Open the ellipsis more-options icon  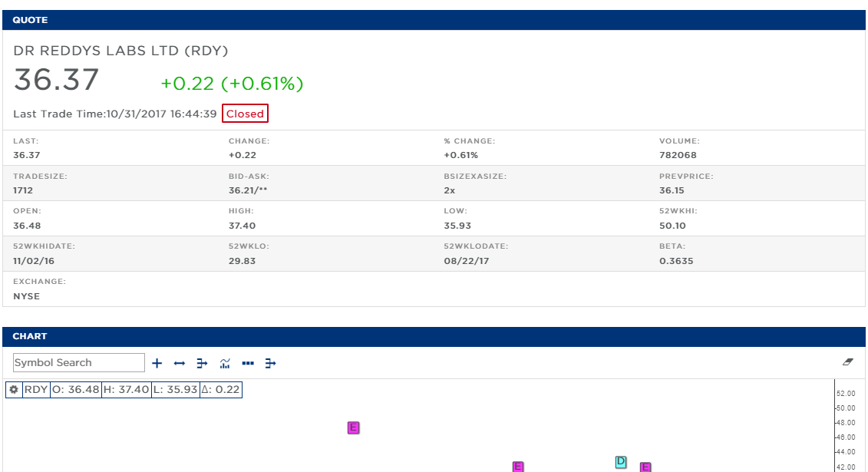(247, 362)
